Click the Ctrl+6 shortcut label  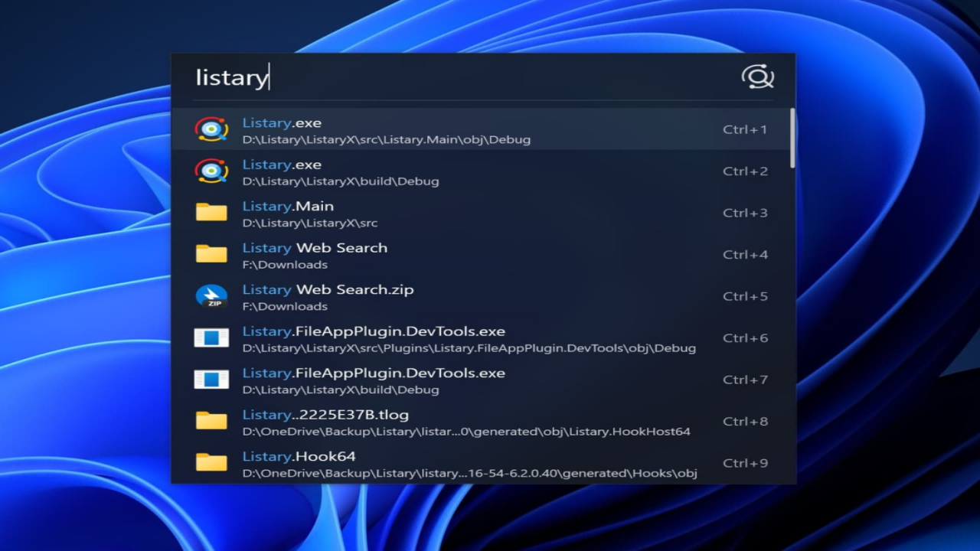745,338
